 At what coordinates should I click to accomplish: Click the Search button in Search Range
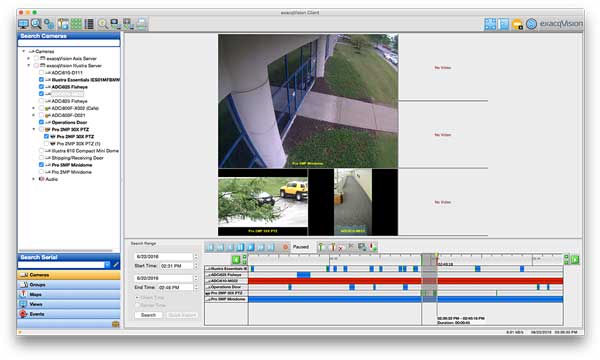tap(148, 315)
